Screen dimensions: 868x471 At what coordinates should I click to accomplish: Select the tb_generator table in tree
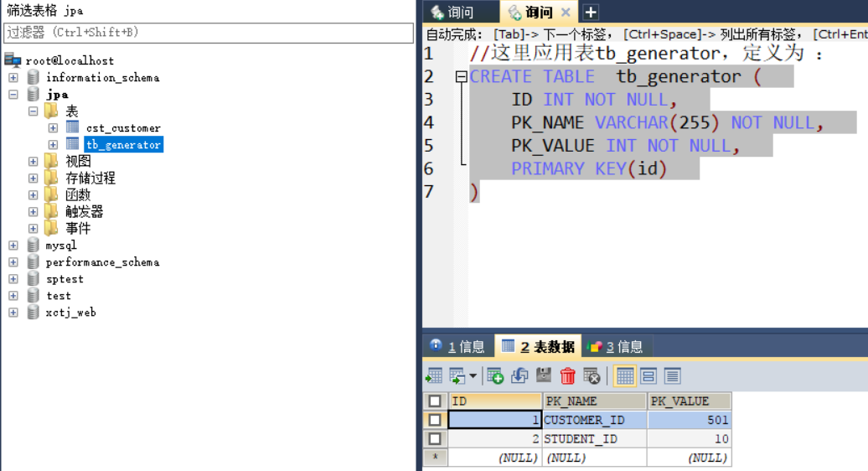123,145
